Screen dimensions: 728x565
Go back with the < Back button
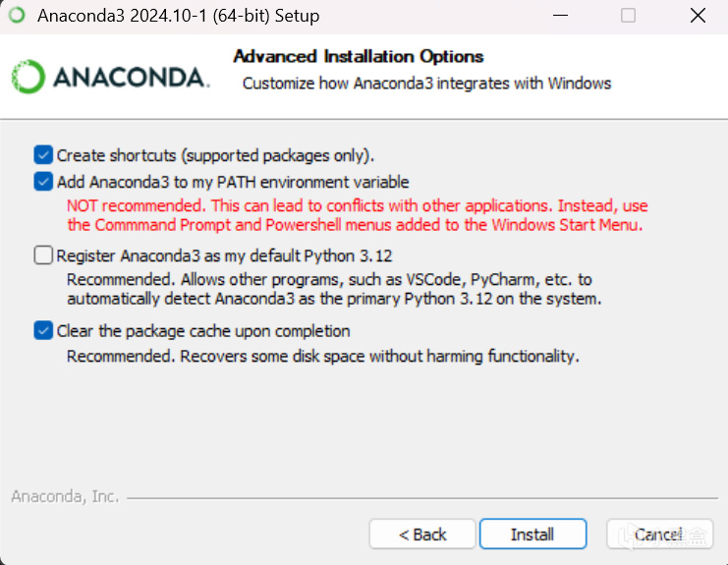coord(422,535)
